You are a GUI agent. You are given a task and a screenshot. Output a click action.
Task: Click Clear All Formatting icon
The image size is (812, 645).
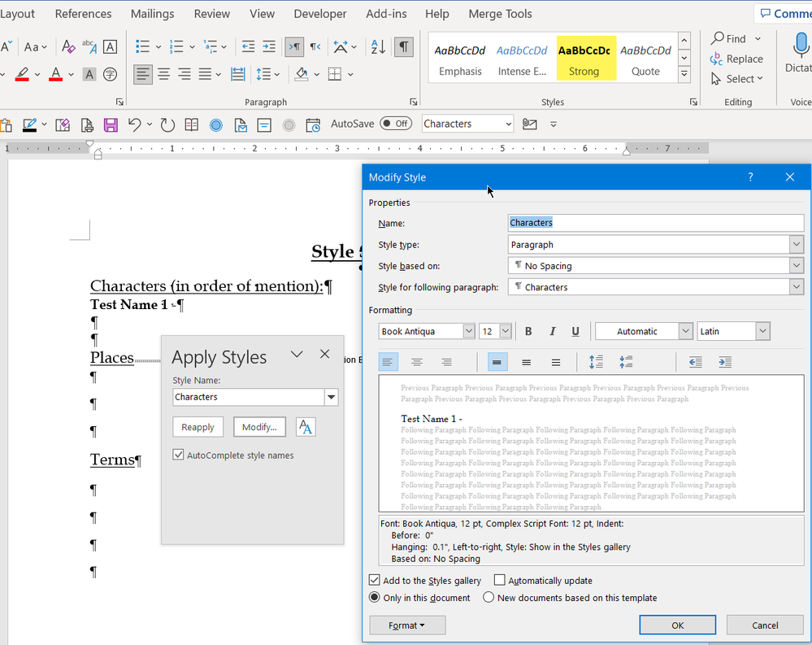[x=67, y=46]
